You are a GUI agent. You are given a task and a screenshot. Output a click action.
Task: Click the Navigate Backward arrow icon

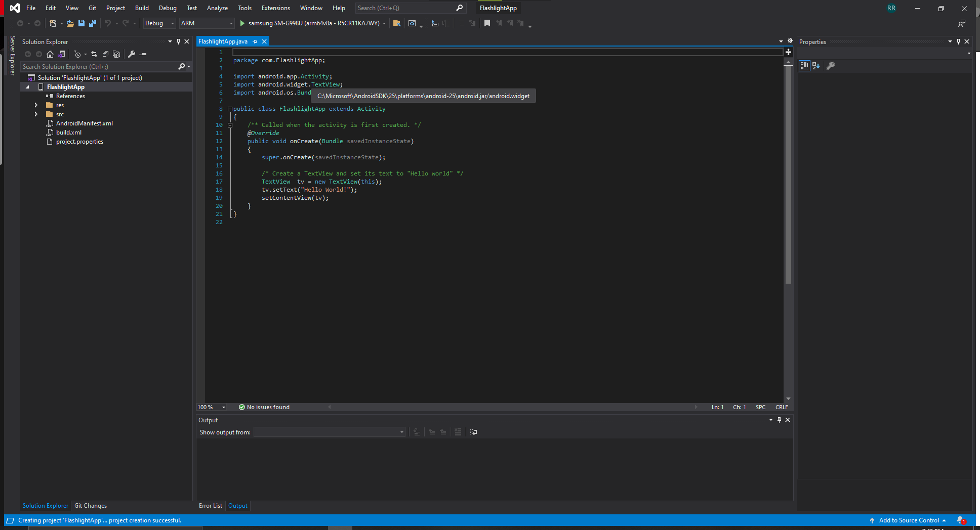point(19,23)
